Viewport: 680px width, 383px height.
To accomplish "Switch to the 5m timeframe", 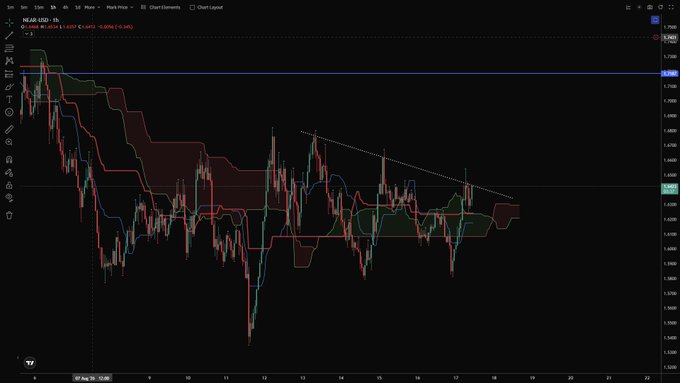I will [24, 7].
